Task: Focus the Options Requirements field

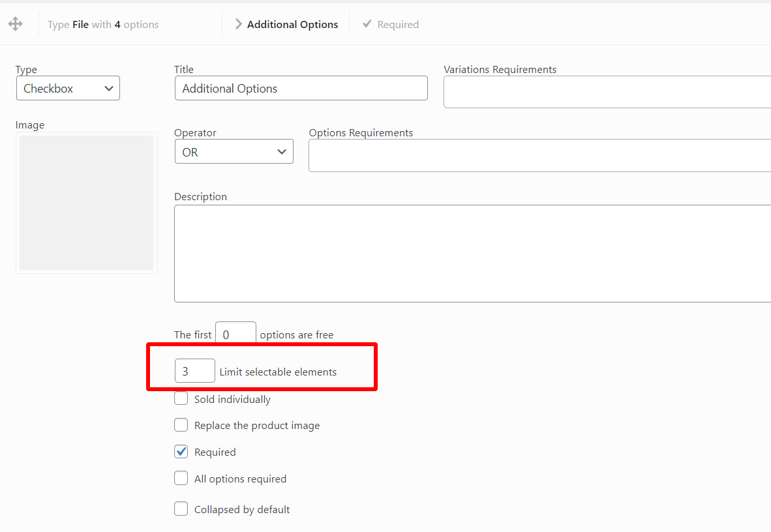Action: coord(540,155)
